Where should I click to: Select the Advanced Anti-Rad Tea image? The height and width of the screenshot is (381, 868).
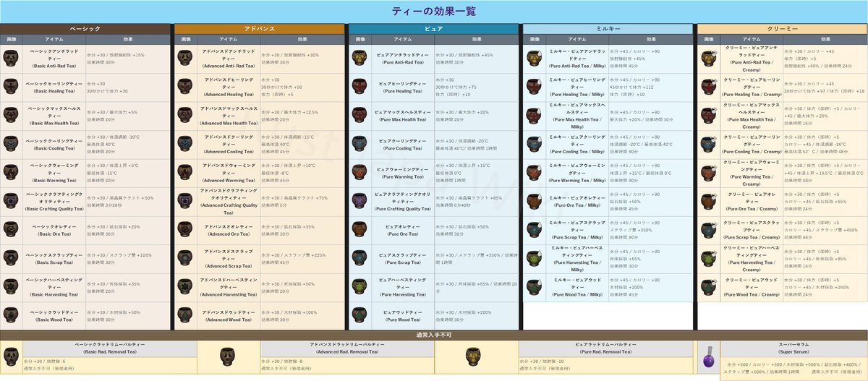click(184, 58)
